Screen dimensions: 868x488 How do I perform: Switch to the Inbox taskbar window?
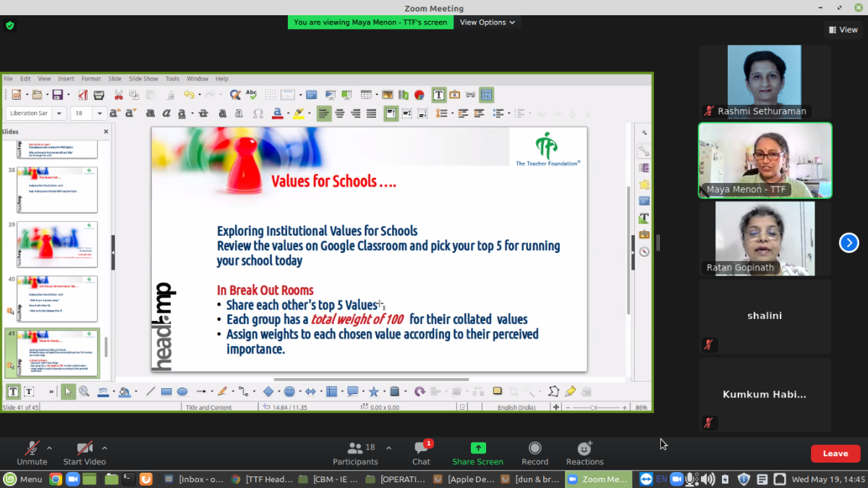click(x=193, y=479)
